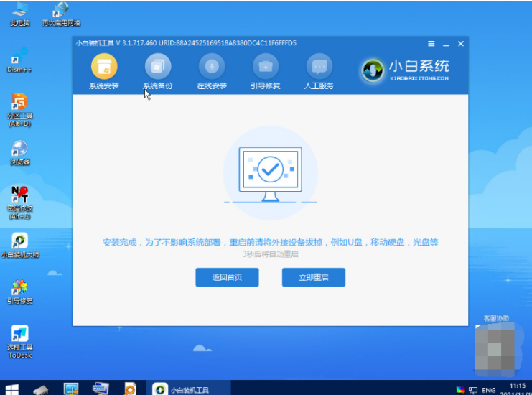Open the 小白装机大师 desktop icon
Image resolution: width=532 pixels, height=395 pixels.
point(20,243)
